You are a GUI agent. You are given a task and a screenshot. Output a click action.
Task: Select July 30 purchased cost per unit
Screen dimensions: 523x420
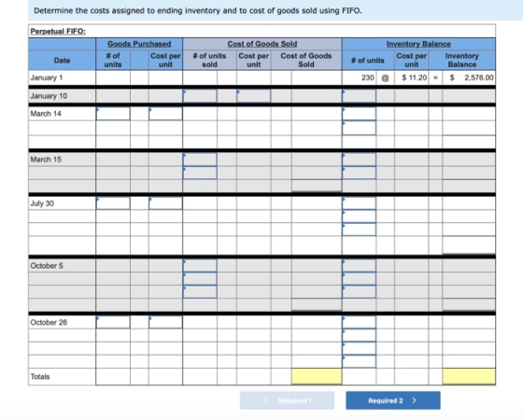tap(165, 203)
